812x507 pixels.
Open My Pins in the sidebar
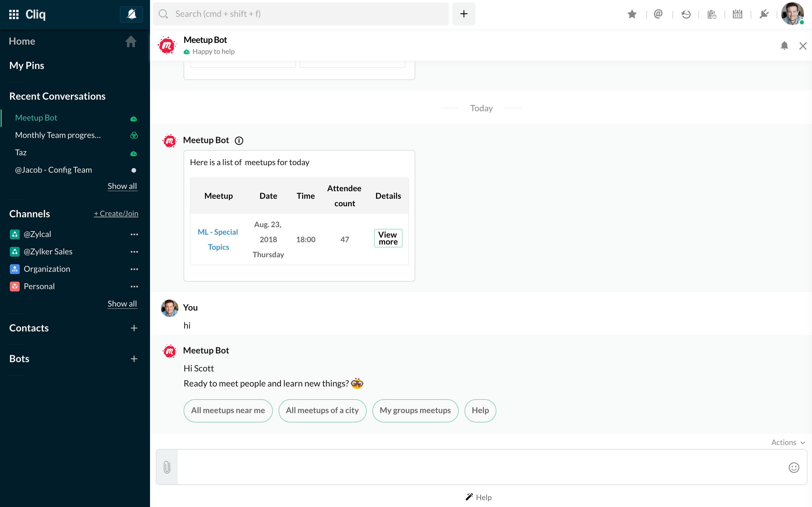click(x=27, y=65)
